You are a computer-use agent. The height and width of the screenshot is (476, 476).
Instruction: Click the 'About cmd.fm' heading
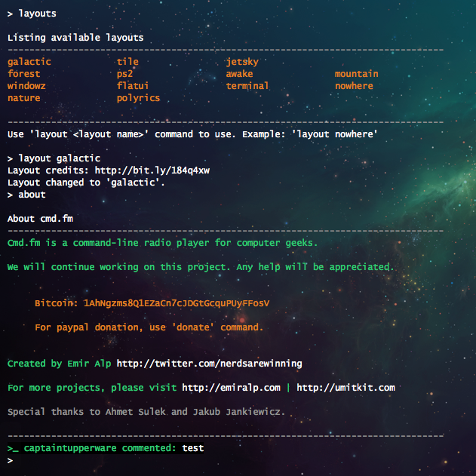pyautogui.click(x=40, y=219)
